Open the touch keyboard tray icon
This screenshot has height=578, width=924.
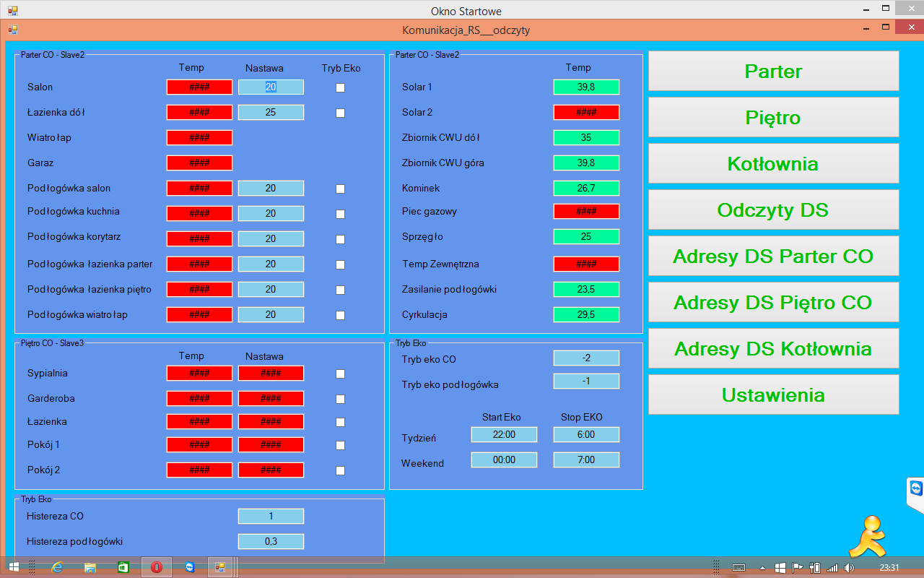click(738, 568)
